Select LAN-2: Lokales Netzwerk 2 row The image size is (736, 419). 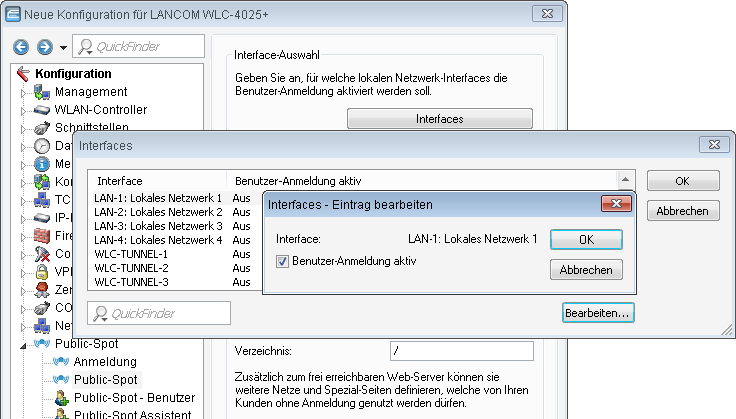point(158,212)
